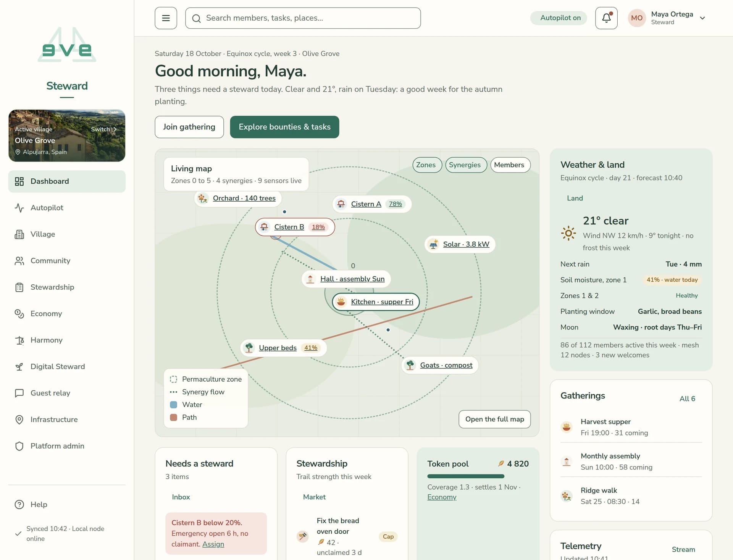Click the search members input field
Image resolution: width=733 pixels, height=560 pixels.
click(303, 18)
